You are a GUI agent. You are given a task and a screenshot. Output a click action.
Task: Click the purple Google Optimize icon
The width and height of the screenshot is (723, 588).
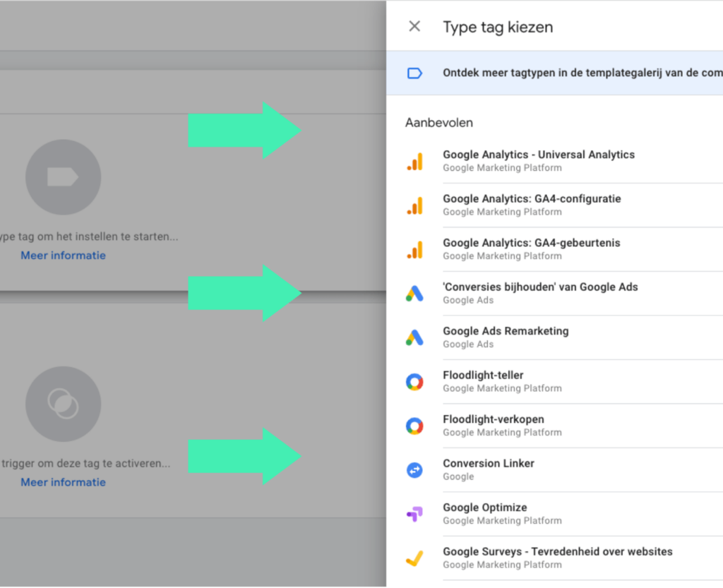(x=414, y=514)
